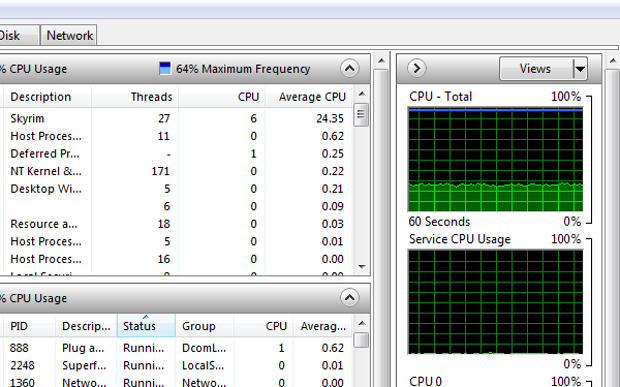Select the Desktop Wi... process row
This screenshot has height=387, width=620.
coord(176,189)
